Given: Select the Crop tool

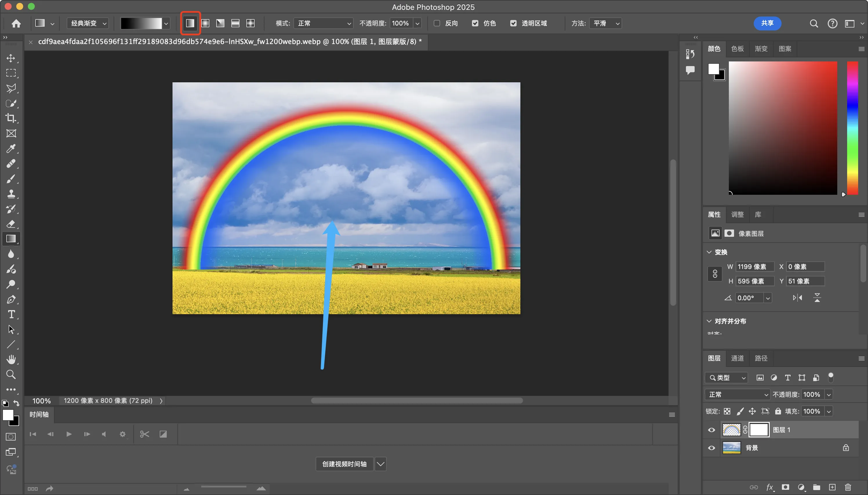Looking at the screenshot, I should 11,118.
